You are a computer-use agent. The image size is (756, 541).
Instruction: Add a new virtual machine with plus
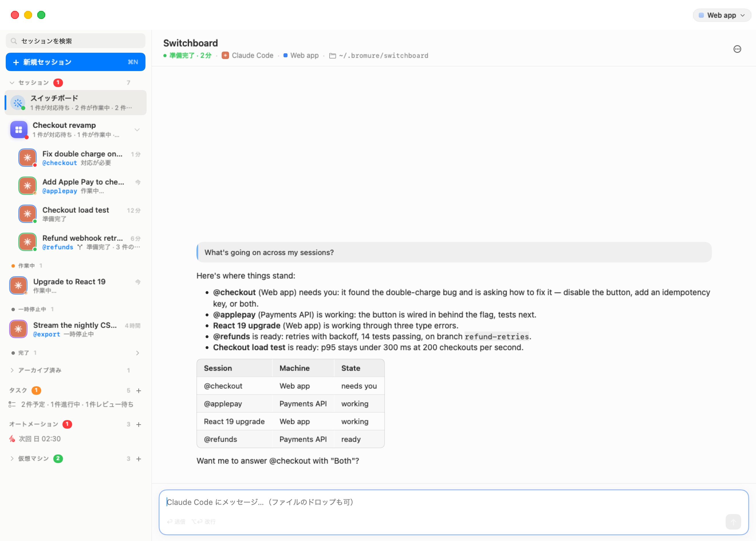(x=139, y=459)
